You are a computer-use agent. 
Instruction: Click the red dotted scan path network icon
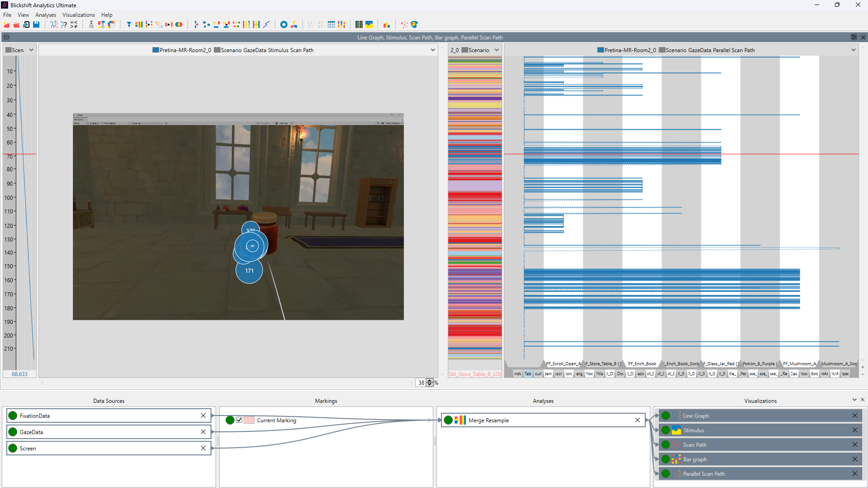(404, 24)
